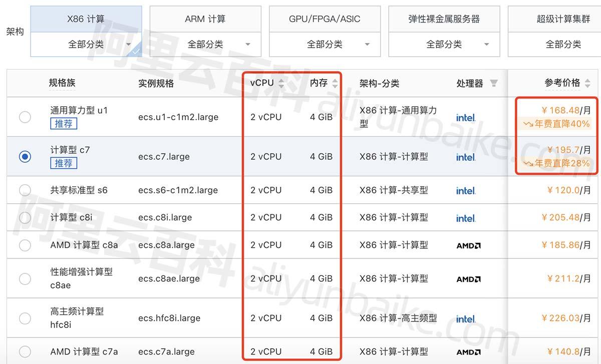Screen dimensions: 601x364
Task: Click AMD logo in ecs.c7a.large row
Action: click(469, 352)
